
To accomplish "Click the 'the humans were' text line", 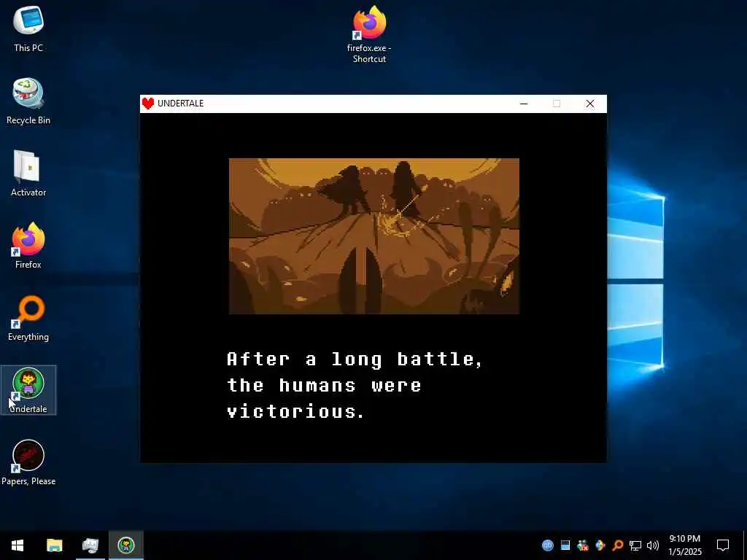I will [324, 385].
